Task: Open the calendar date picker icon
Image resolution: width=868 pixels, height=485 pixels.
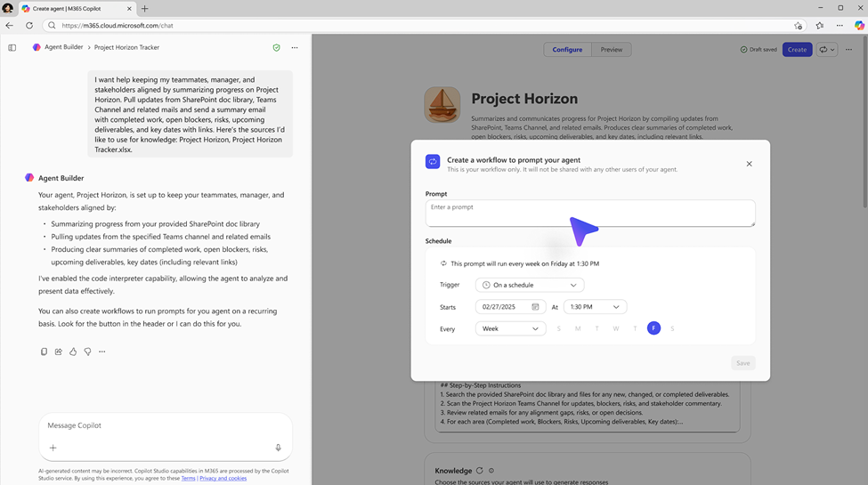Action: [x=535, y=307]
